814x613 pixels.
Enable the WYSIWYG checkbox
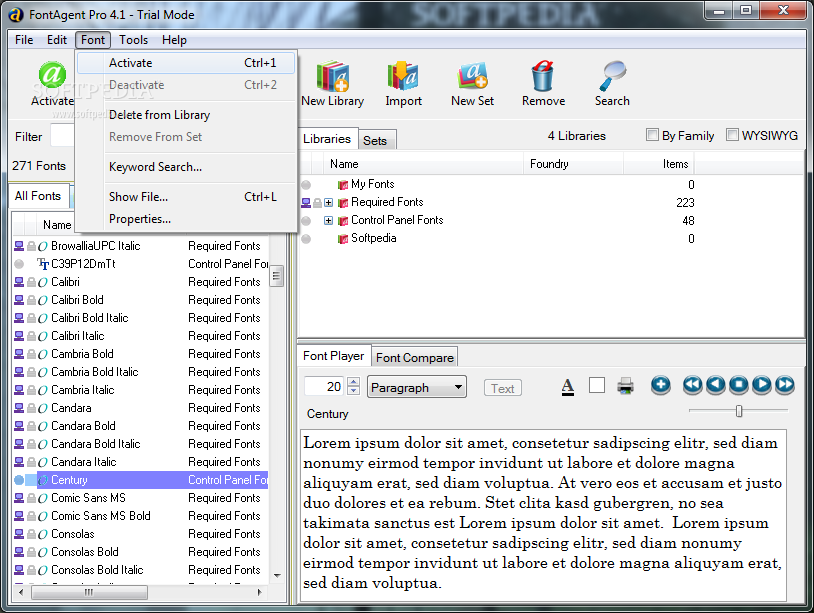pos(732,135)
